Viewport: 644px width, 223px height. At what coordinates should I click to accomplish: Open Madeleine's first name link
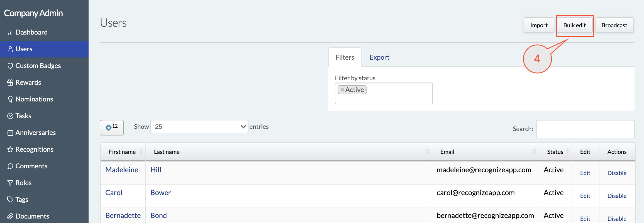[122, 170]
